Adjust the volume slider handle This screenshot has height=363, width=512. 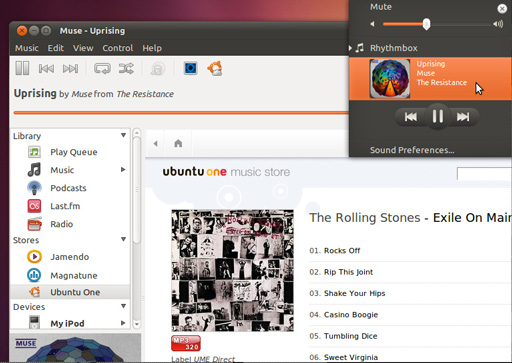pyautogui.click(x=426, y=24)
